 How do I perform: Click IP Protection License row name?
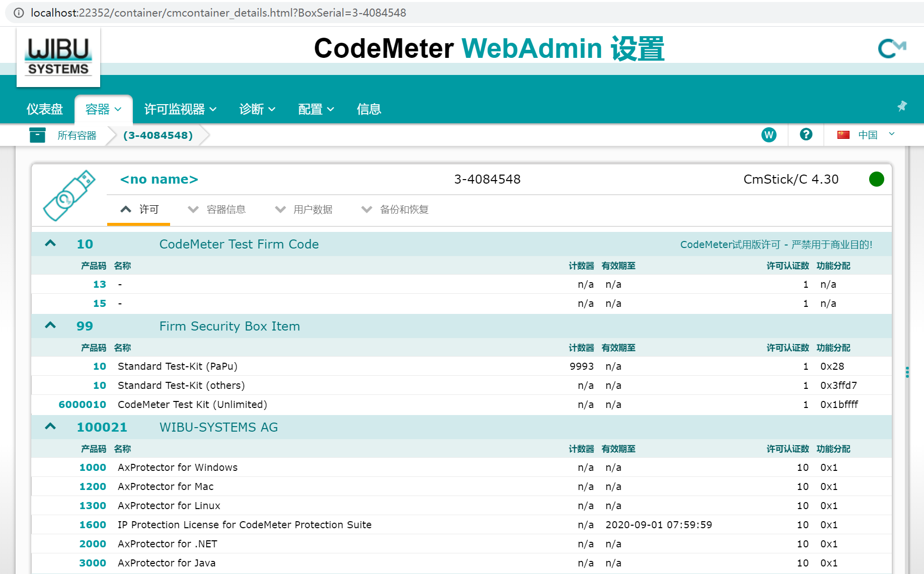[245, 525]
